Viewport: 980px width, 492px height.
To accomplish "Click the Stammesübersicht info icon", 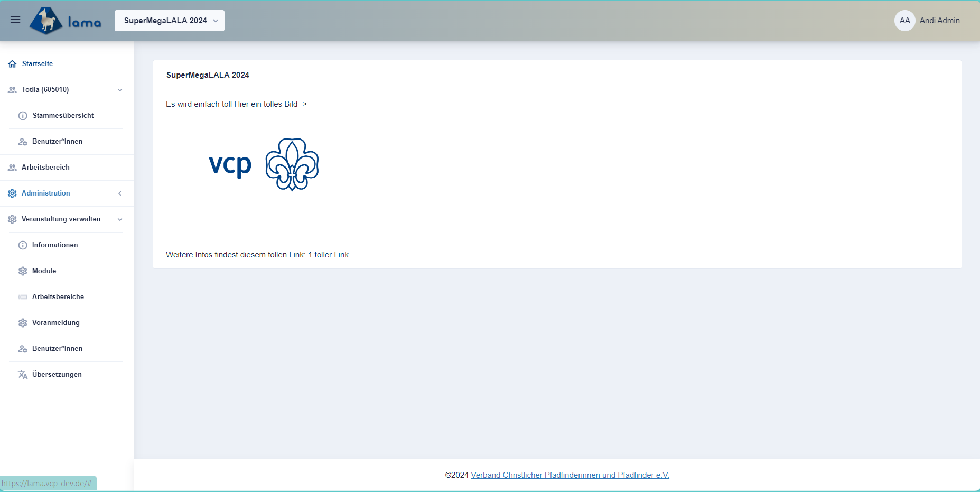I will [x=23, y=116].
